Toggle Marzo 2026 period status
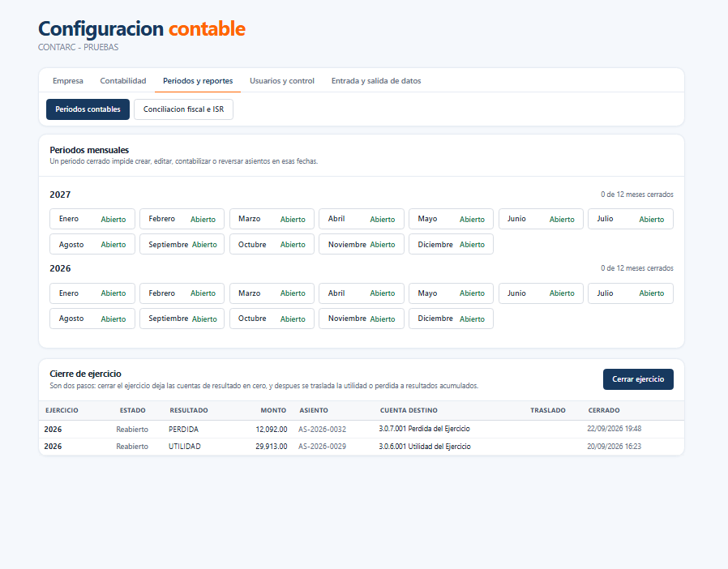Image resolution: width=728 pixels, height=569 pixels. (272, 293)
